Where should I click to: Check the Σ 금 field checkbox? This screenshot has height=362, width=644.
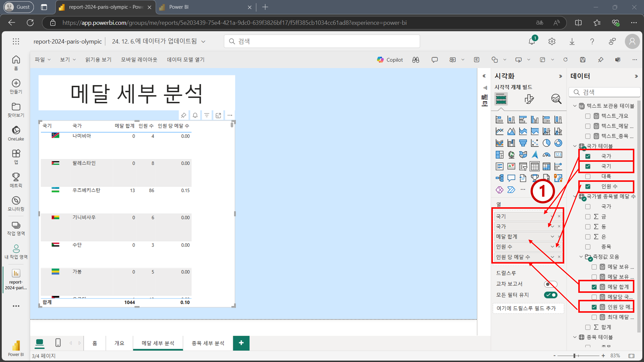coord(588,217)
